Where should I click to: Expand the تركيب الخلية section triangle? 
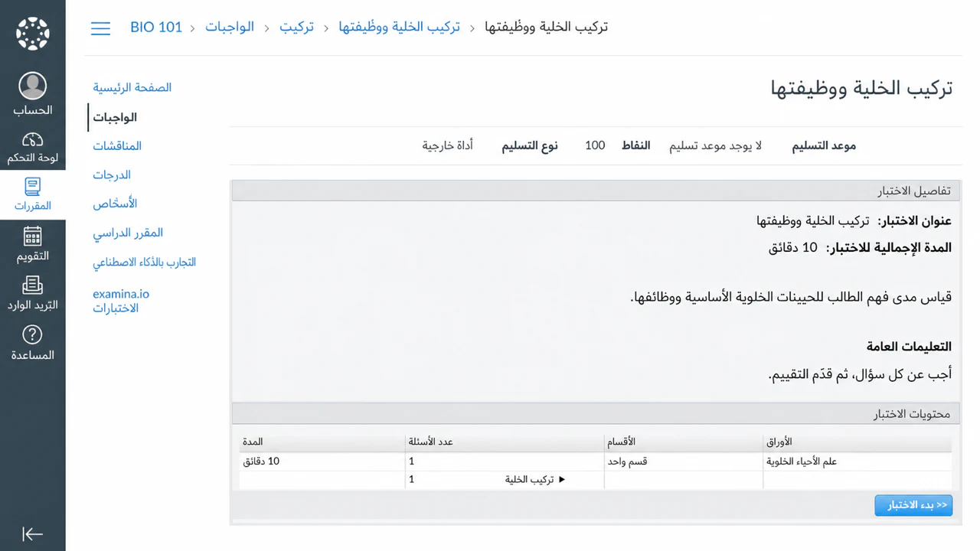(x=562, y=480)
